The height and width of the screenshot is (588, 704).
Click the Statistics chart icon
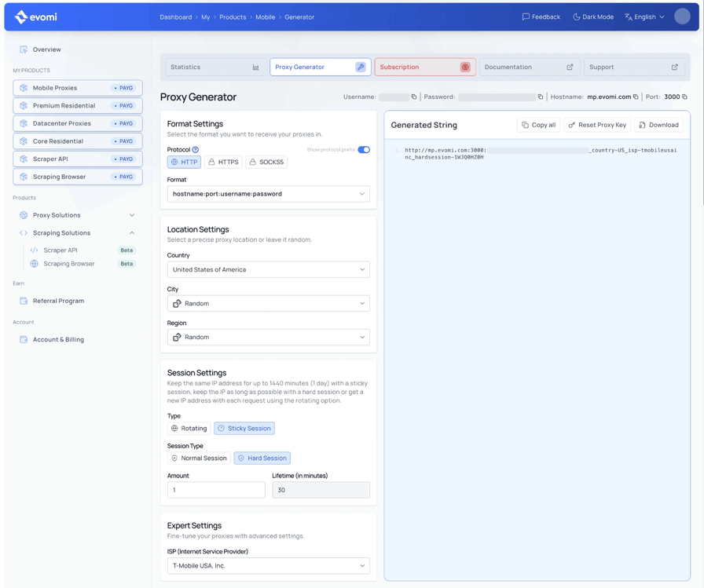point(256,68)
